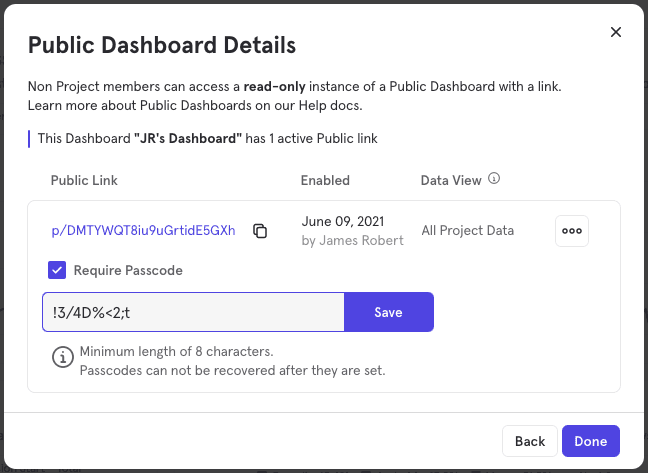Open the three-dot more options menu
Image resolution: width=648 pixels, height=473 pixels.
coord(572,230)
